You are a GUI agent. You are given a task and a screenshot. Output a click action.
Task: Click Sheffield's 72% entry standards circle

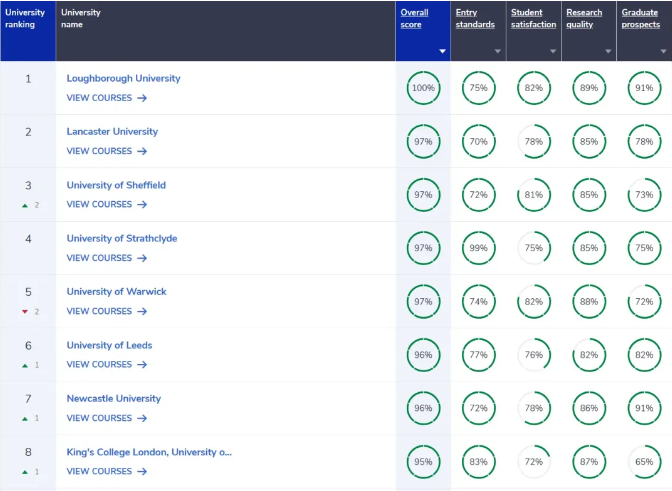(x=479, y=195)
